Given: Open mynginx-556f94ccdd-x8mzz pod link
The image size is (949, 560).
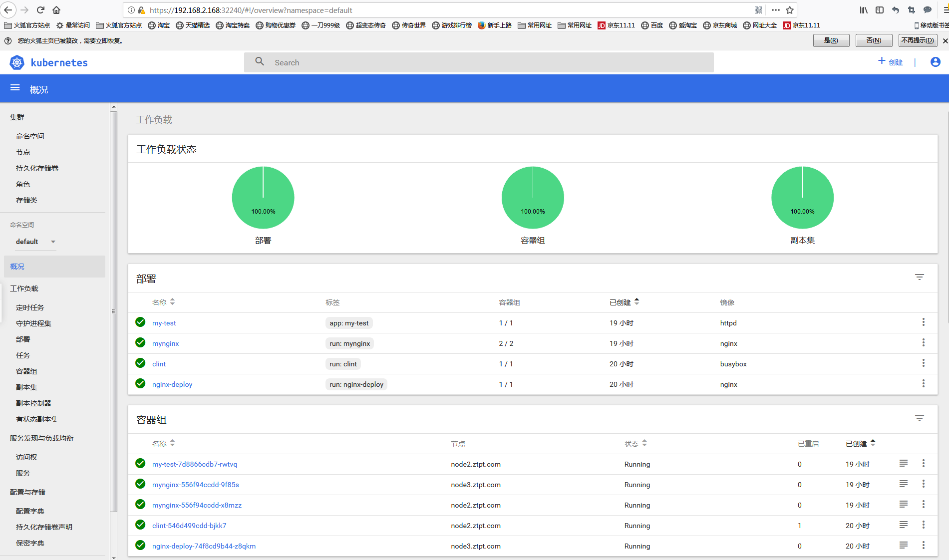Looking at the screenshot, I should (197, 505).
